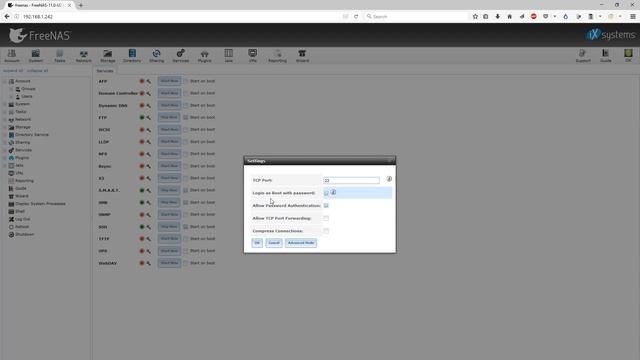
Task: Open the Reporting toolbar icon
Action: click(277, 56)
